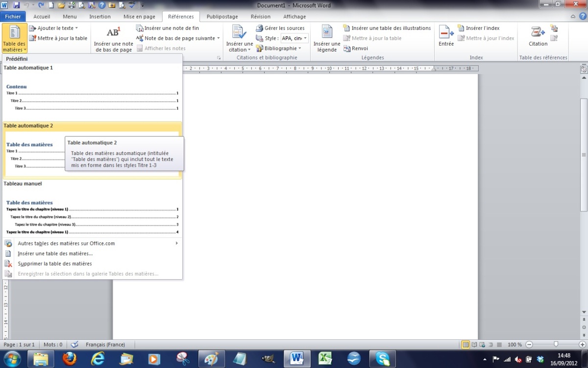Select the Table automatique 2 preview
Screen dimensions: 588x368
click(x=92, y=150)
